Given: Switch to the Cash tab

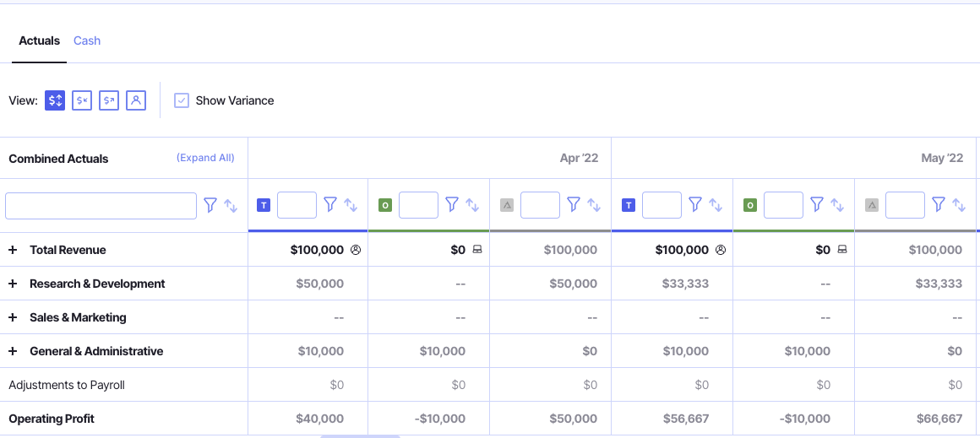Looking at the screenshot, I should [x=87, y=41].
